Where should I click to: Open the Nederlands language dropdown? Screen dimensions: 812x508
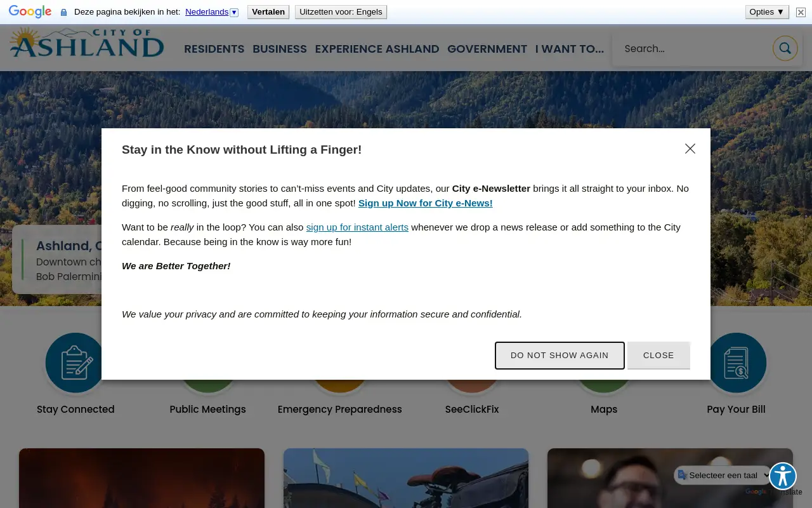coord(212,12)
